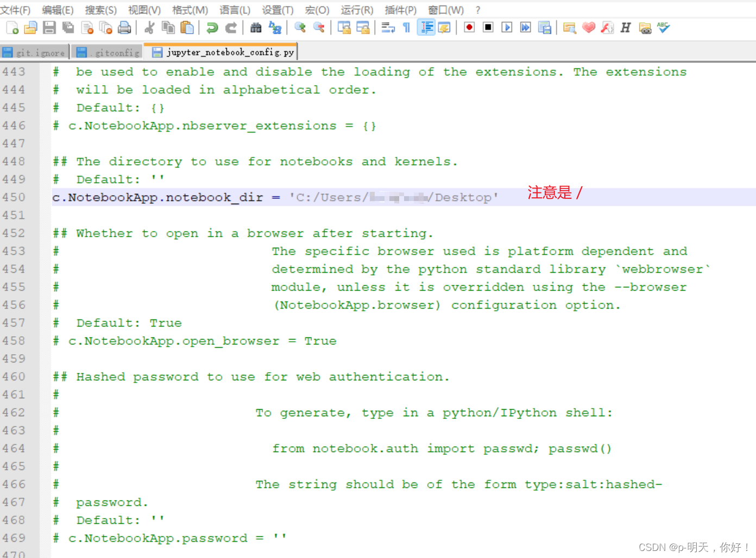Click the Save All icon
Screen dimensions: 756x558
point(68,28)
